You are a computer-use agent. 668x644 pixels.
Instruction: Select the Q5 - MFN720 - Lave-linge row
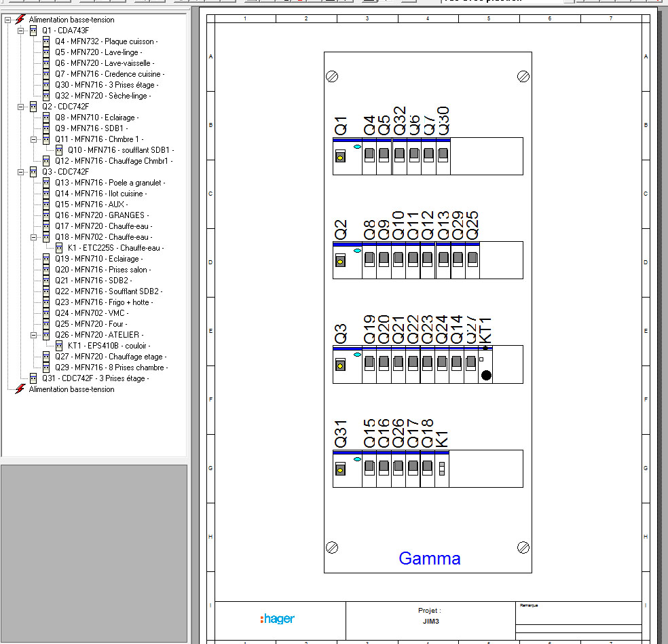98,52
